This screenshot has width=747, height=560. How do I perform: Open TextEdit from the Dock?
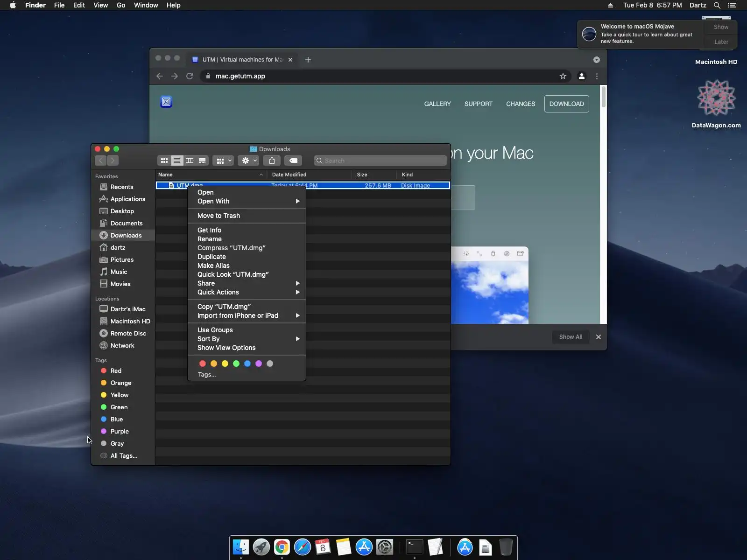435,547
